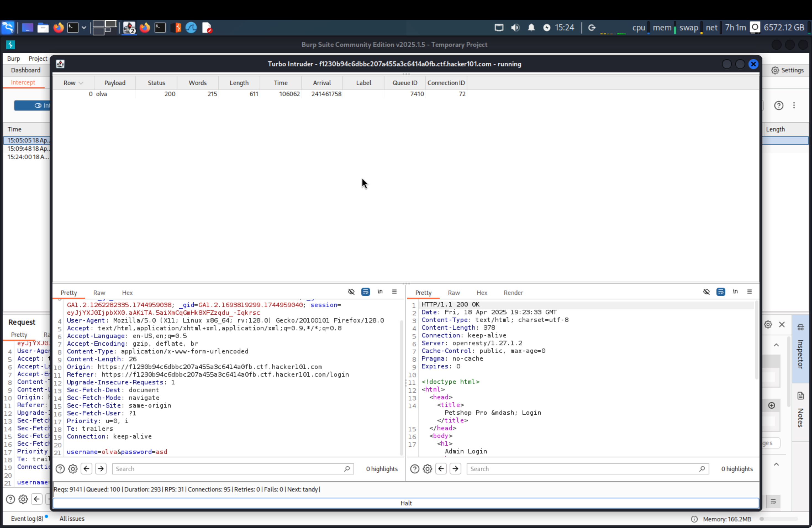This screenshot has width=812, height=528.
Task: Open Dashboard tab in Burp main window
Action: (x=26, y=70)
